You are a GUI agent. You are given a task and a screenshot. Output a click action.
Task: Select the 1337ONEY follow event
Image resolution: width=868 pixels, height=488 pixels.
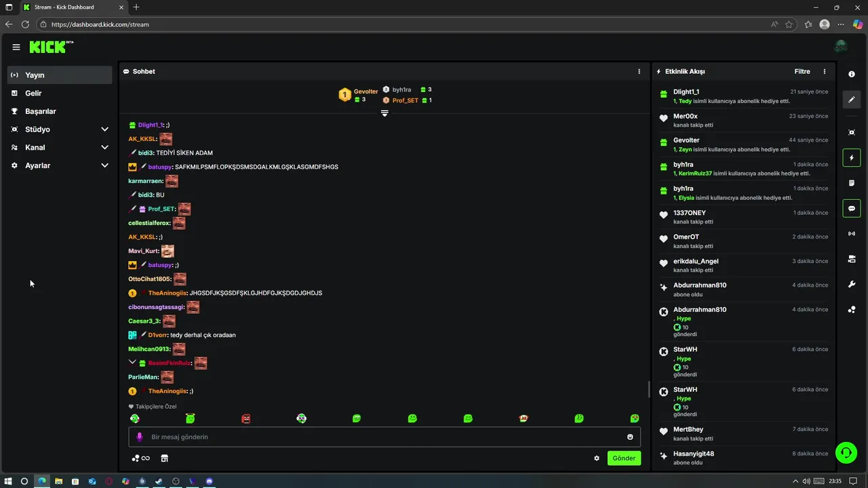743,217
